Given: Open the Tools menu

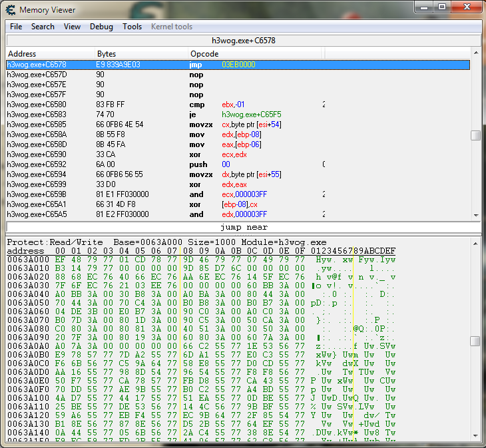Looking at the screenshot, I should [x=132, y=27].
